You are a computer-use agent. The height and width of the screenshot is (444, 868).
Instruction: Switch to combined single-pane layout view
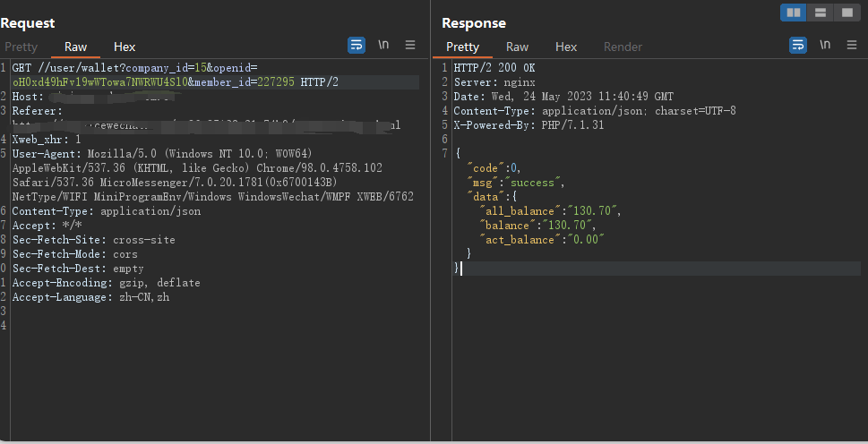846,13
